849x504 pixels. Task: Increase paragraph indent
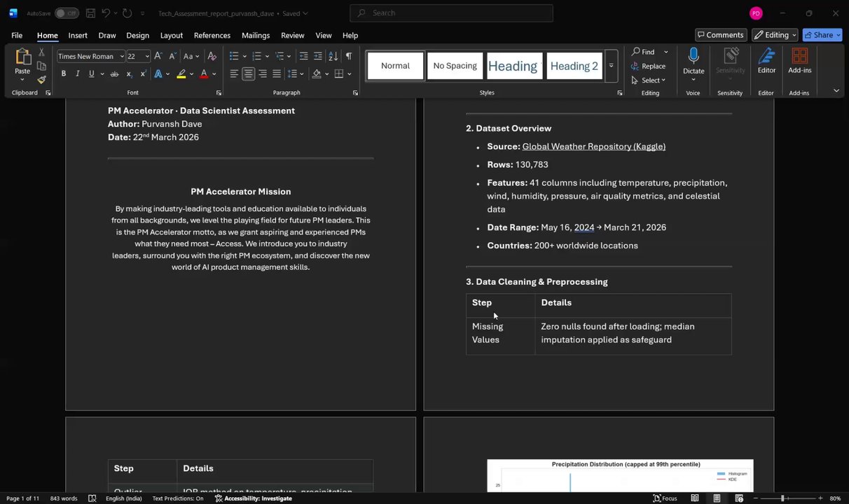317,56
